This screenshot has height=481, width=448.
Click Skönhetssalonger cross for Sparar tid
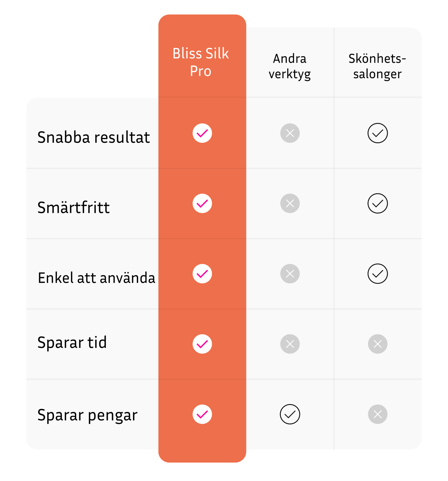tap(377, 344)
